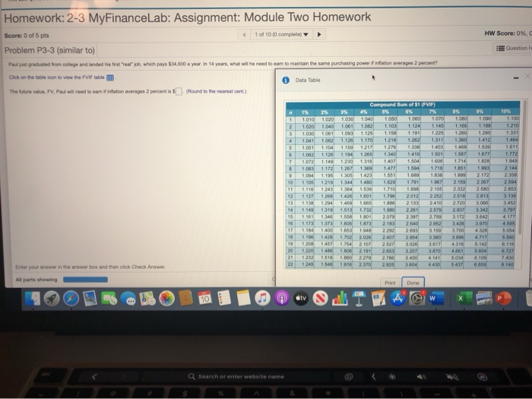
Task: Open Reminders in the Dock
Action: click(224, 299)
